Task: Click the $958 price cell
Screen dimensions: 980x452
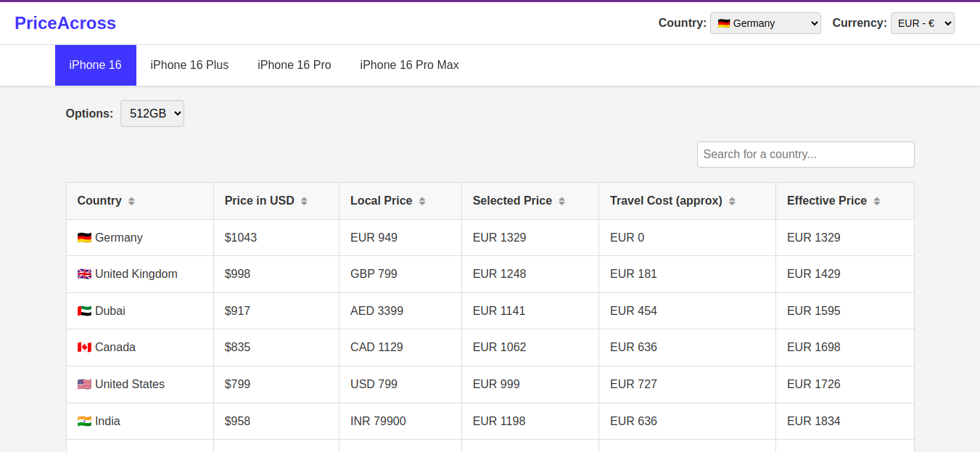Action: (276, 422)
